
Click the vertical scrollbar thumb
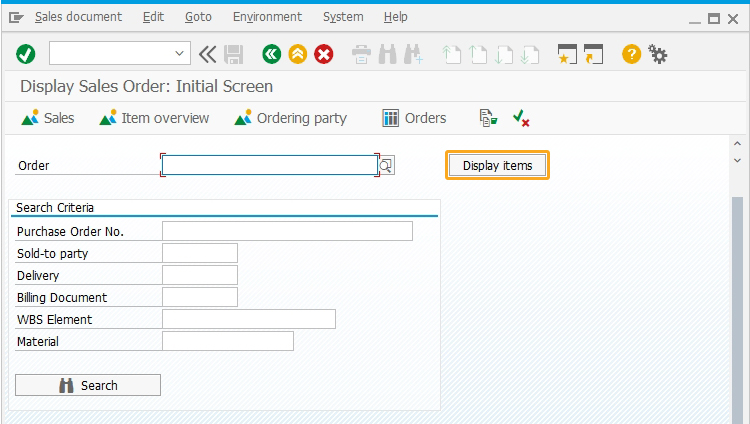click(738, 310)
